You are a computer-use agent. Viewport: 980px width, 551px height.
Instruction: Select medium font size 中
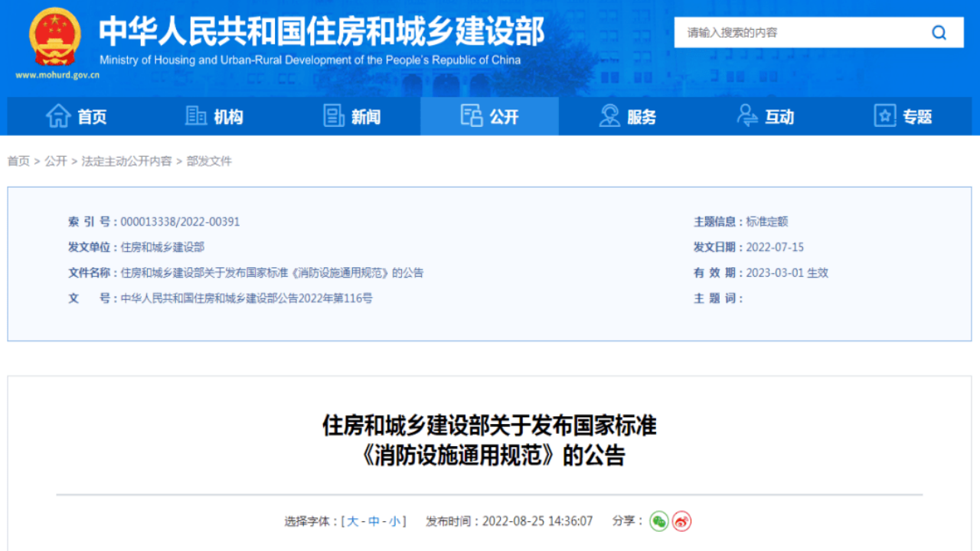click(x=374, y=521)
